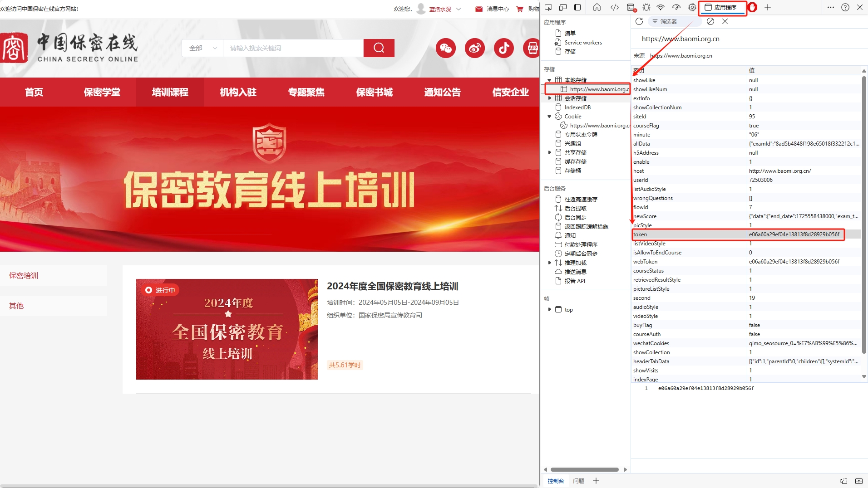The height and width of the screenshot is (488, 868).
Task: Open the 控制台 drawer tab
Action: 556,481
